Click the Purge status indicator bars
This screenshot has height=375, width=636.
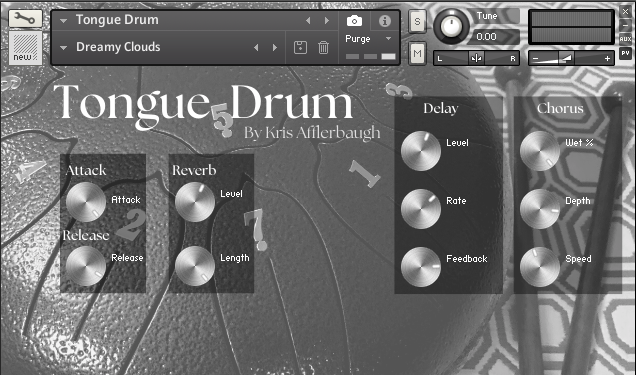click(370, 56)
